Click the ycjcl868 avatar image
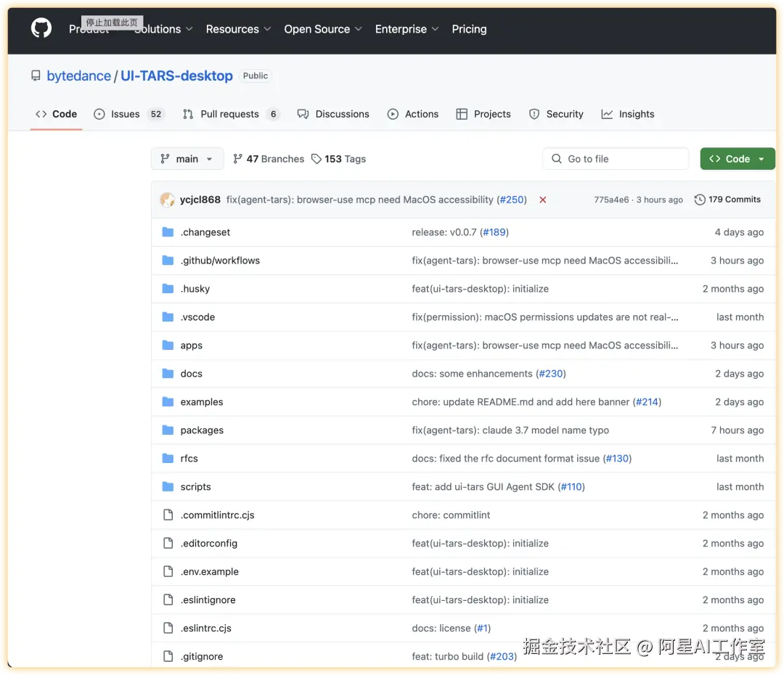 coord(167,200)
